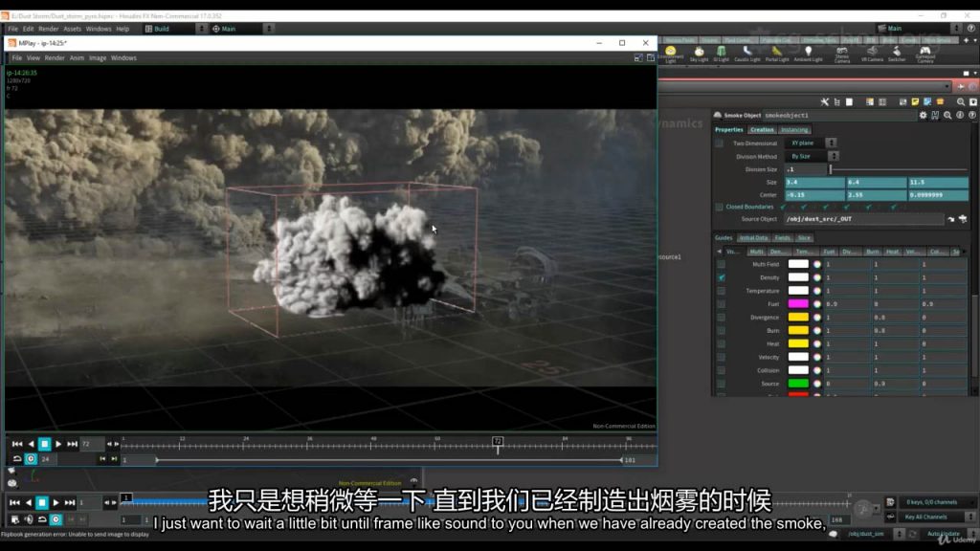This screenshot has width=980, height=551.
Task: Click the color picker wheel for Density
Action: click(x=817, y=277)
